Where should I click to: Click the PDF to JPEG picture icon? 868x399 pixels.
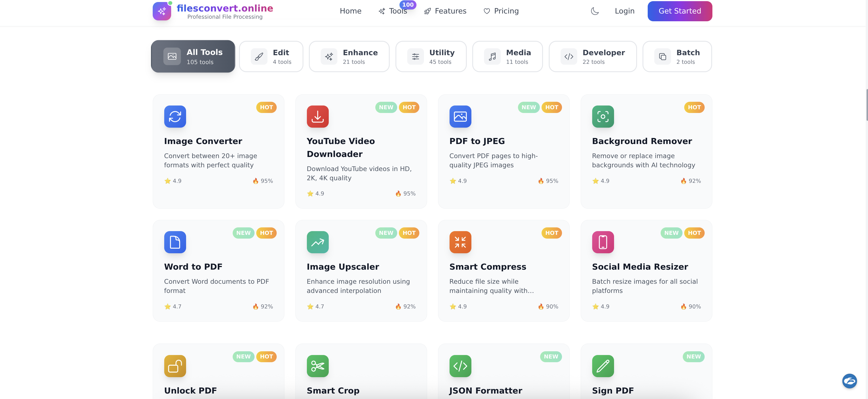460,116
